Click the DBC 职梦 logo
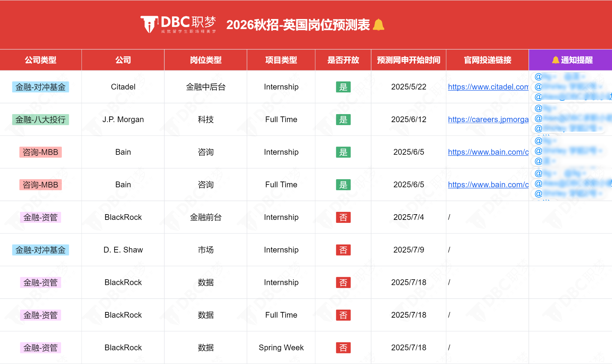The width and height of the screenshot is (612, 364). [x=178, y=24]
